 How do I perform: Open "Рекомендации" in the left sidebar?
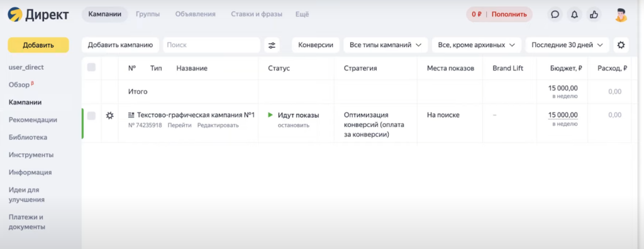coord(33,120)
